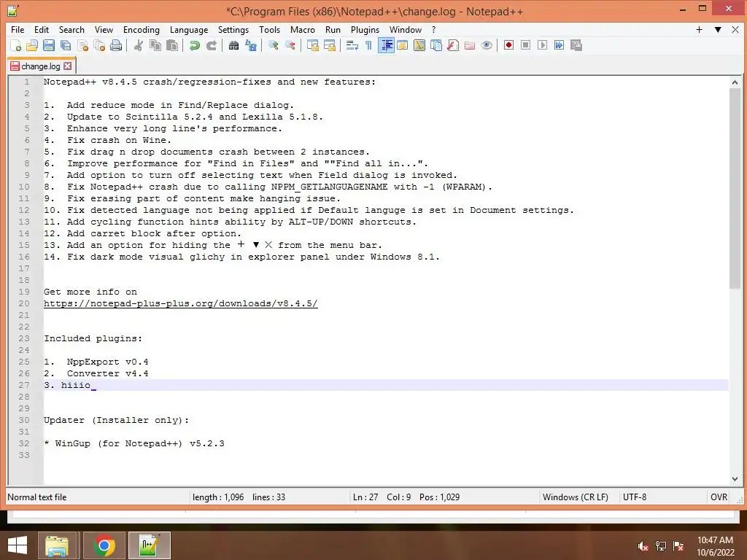
Task: Click the Zoom Out toolbar icon
Action: [290, 45]
